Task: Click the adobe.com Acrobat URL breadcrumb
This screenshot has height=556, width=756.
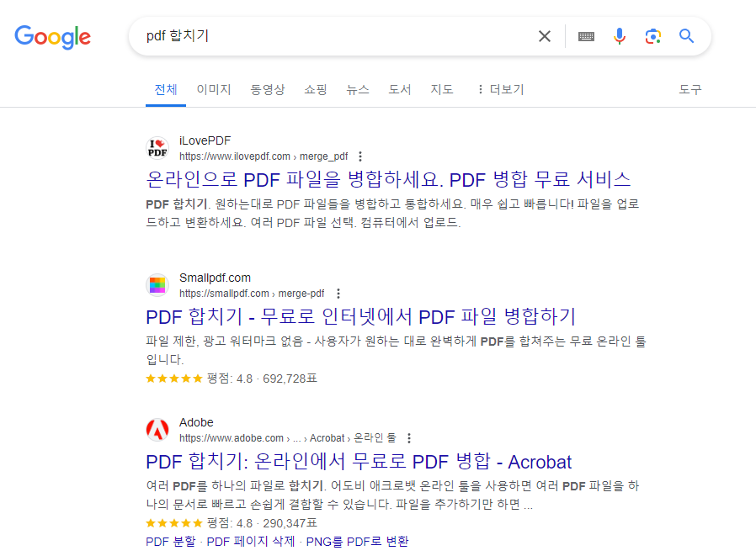Action: point(288,438)
